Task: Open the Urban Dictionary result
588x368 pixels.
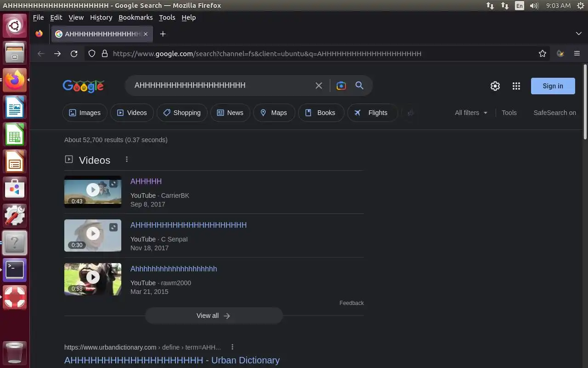Action: (172, 360)
